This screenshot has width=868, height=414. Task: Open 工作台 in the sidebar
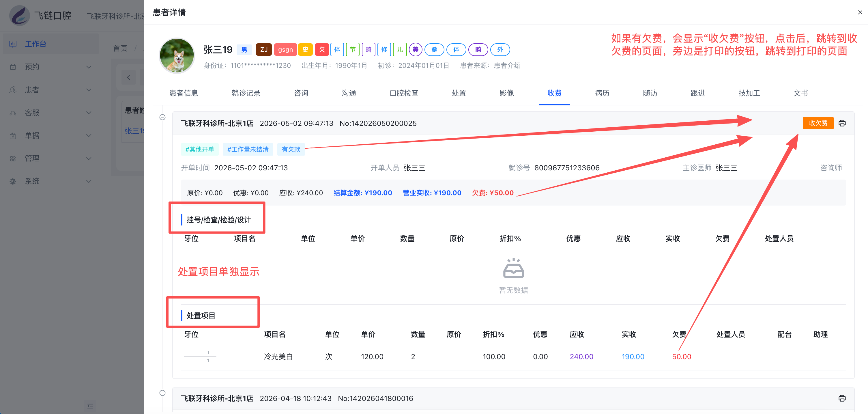[x=50, y=44]
